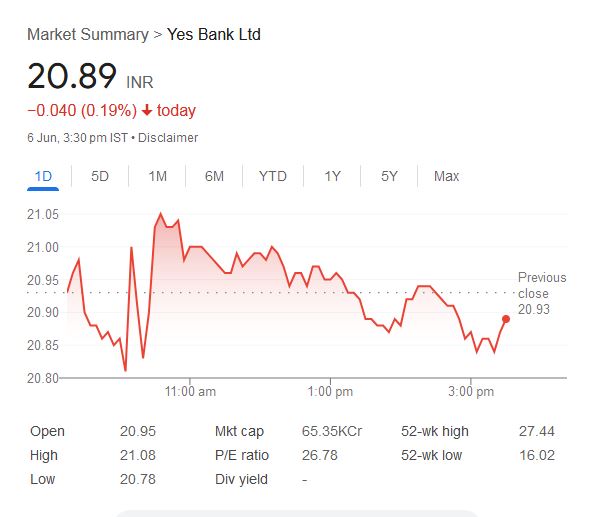
Task: Click the 11:00 am axis label
Action: (x=190, y=392)
